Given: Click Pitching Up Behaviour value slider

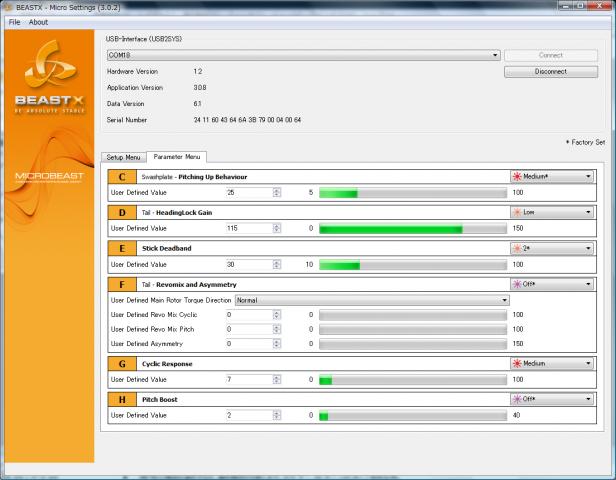Looking at the screenshot, I should coord(413,192).
